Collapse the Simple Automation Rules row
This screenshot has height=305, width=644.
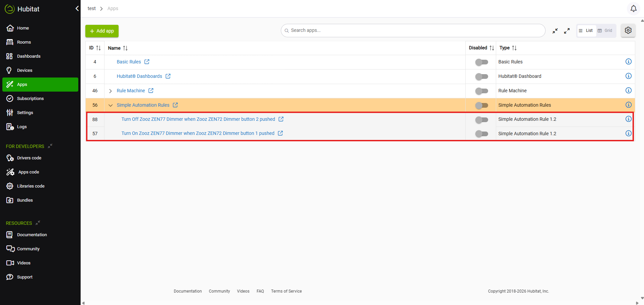[111, 105]
